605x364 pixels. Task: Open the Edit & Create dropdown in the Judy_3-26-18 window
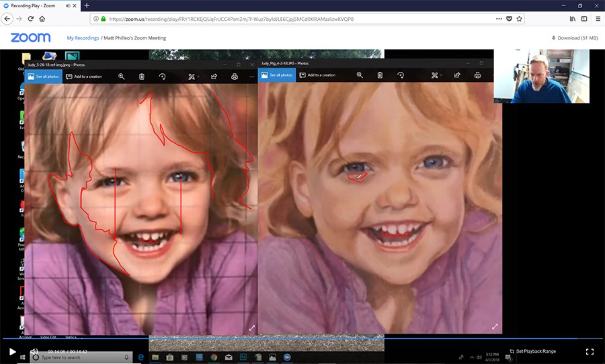[x=194, y=77]
